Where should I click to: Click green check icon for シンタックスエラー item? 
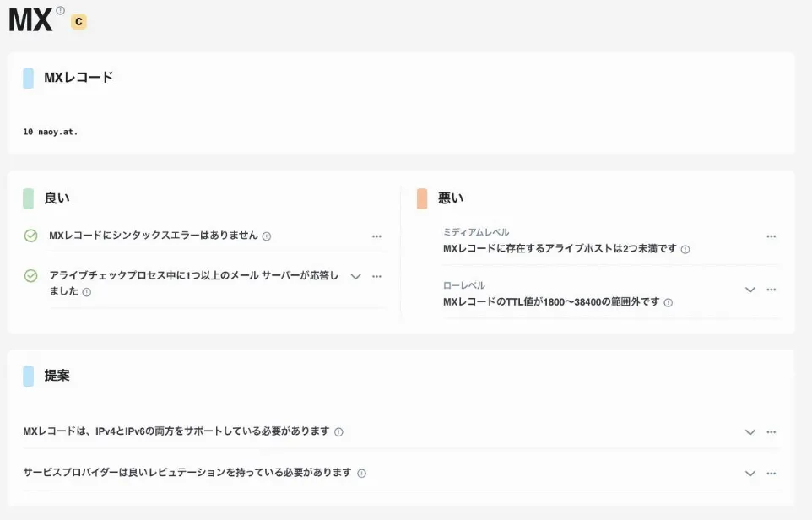point(31,236)
